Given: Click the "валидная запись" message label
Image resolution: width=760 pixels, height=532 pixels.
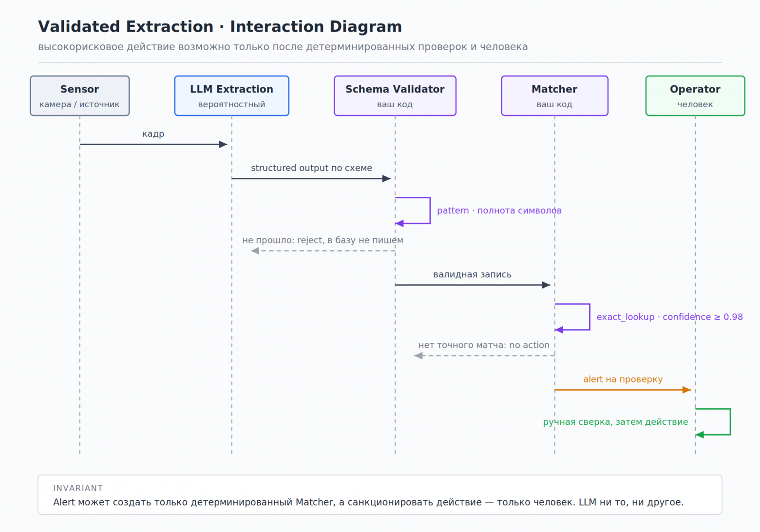Looking at the screenshot, I should 473,275.
